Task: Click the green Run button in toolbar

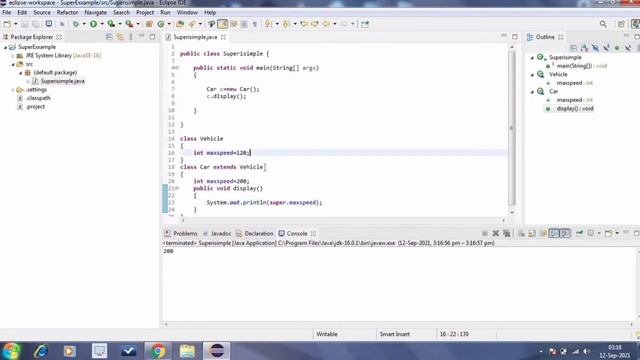Action: (93, 24)
